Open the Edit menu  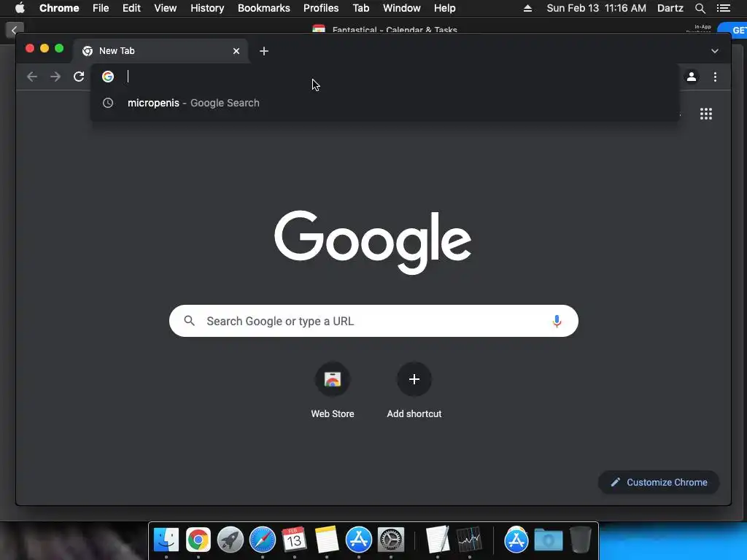coord(131,8)
